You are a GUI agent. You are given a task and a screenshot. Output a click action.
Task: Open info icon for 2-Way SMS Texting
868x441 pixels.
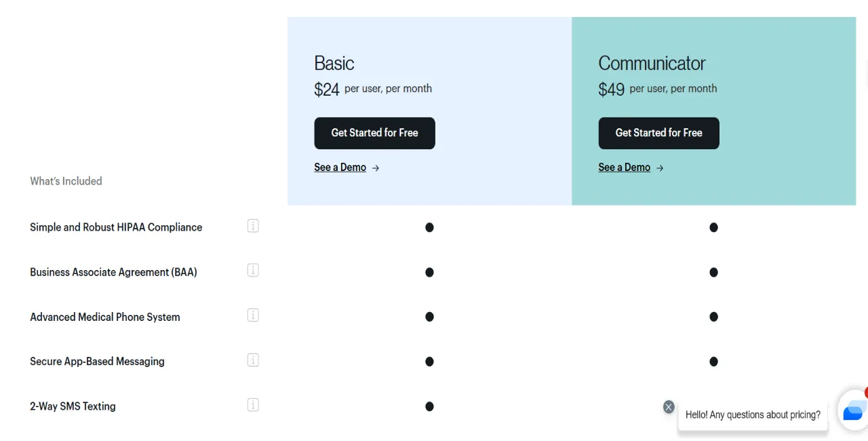click(x=253, y=405)
